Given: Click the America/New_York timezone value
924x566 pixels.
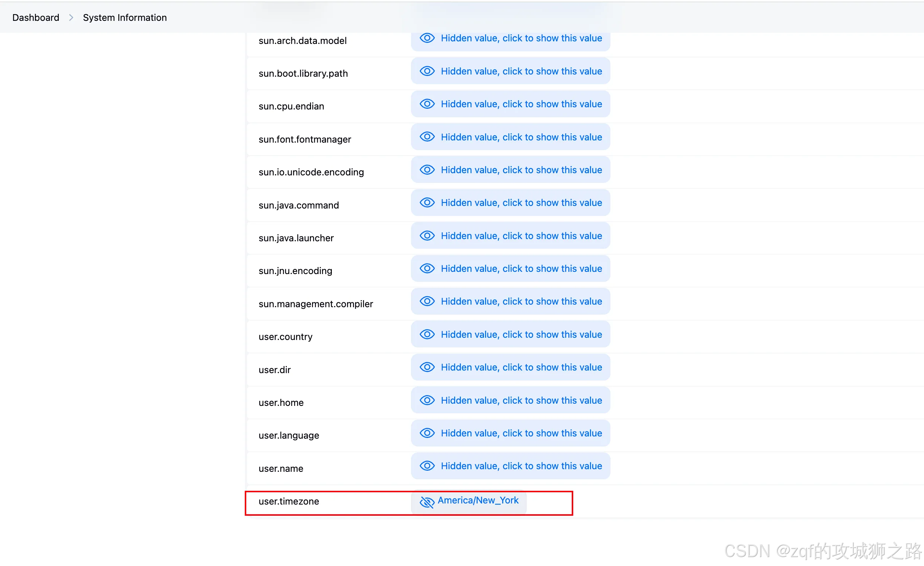Looking at the screenshot, I should [478, 500].
